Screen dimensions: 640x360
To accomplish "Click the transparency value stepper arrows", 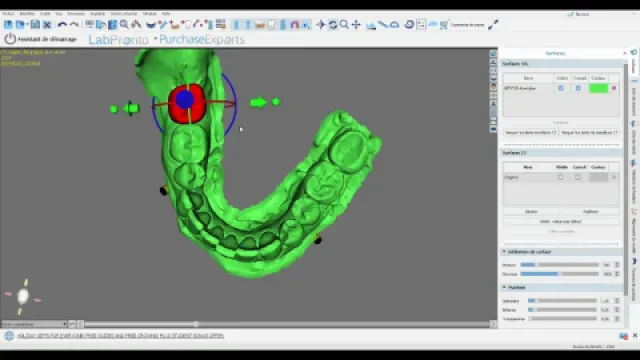I will coord(617,319).
